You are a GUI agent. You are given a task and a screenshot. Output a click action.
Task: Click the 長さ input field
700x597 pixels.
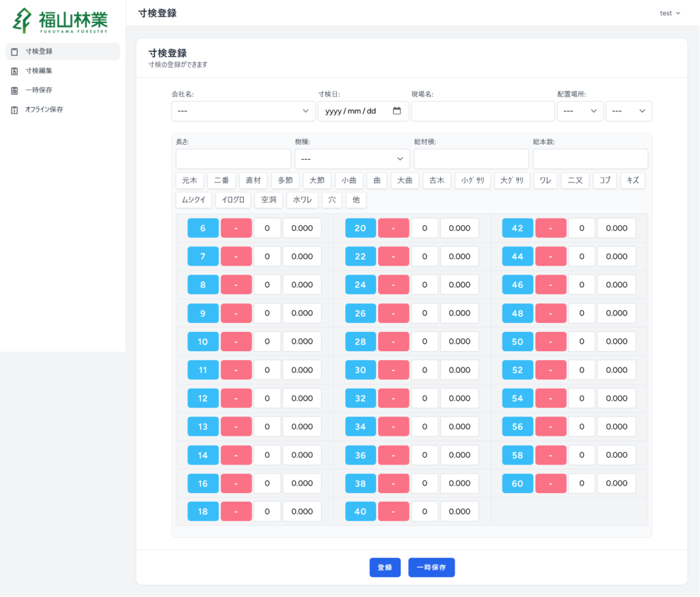(233, 159)
